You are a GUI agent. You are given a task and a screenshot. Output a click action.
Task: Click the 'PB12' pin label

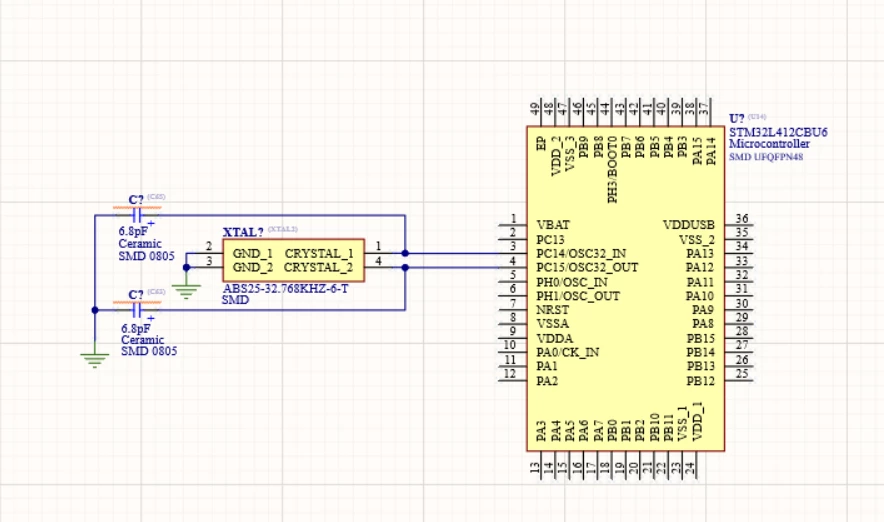[x=700, y=381]
